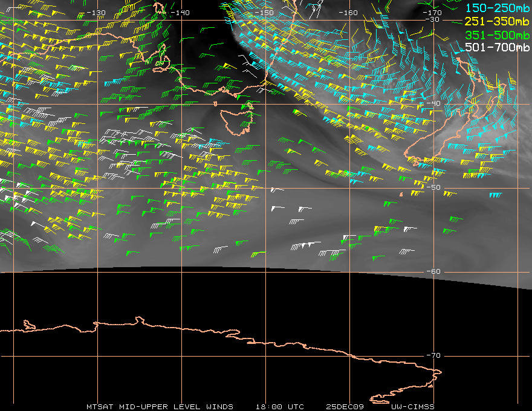Click the 25DEC09 date text
Viewport: 532px width, 411px height.
(345, 407)
